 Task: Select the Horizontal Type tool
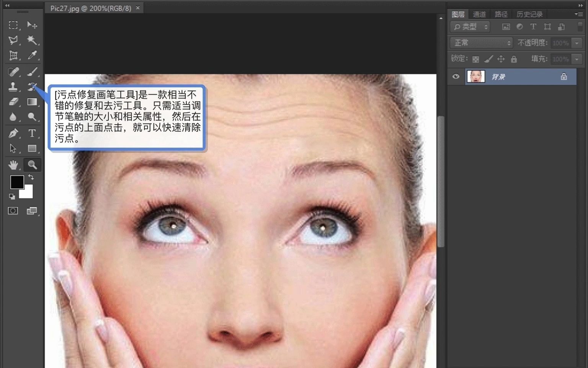(x=33, y=133)
